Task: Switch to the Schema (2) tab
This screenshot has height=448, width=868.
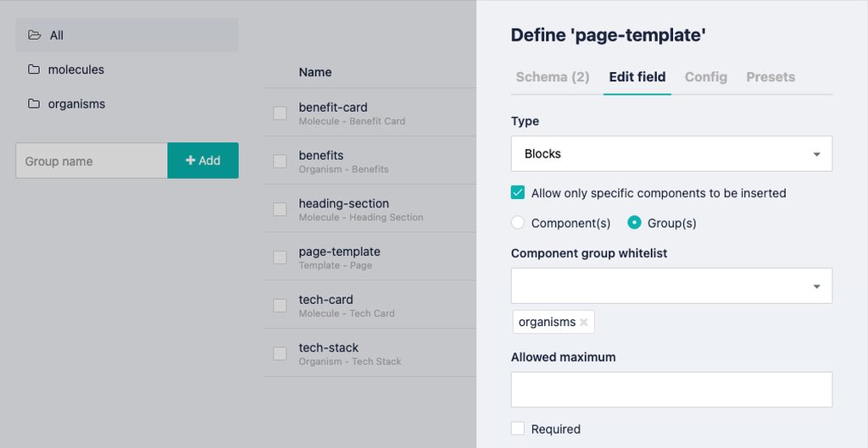Action: click(553, 77)
